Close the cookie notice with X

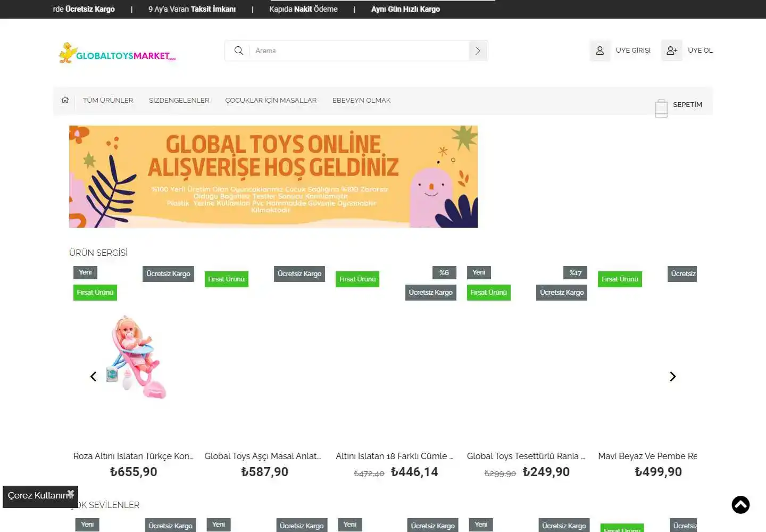click(71, 494)
